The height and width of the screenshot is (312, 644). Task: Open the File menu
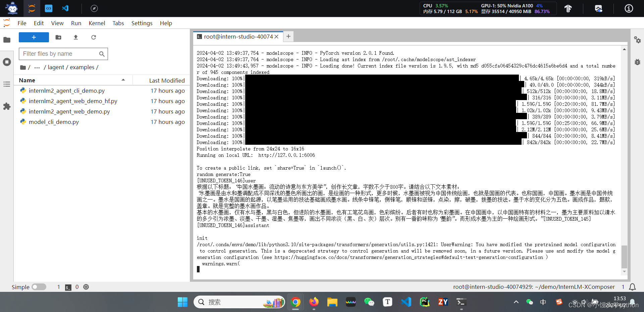22,23
